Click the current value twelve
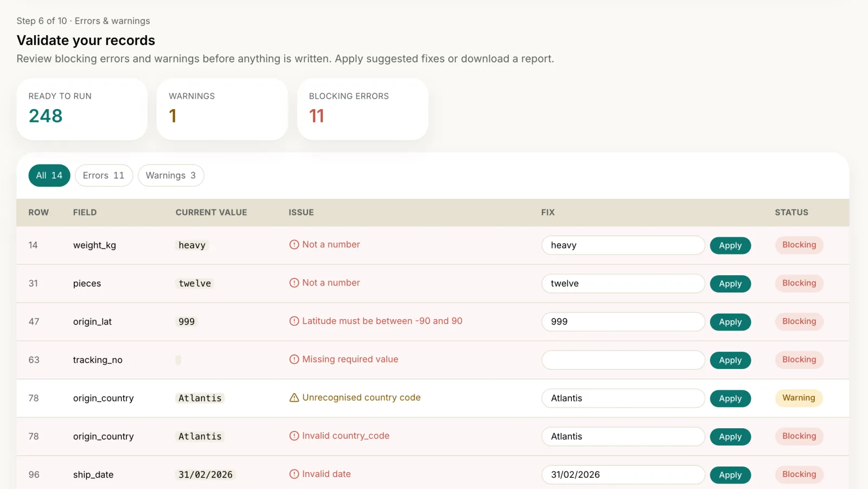The width and height of the screenshot is (868, 489). pos(195,283)
